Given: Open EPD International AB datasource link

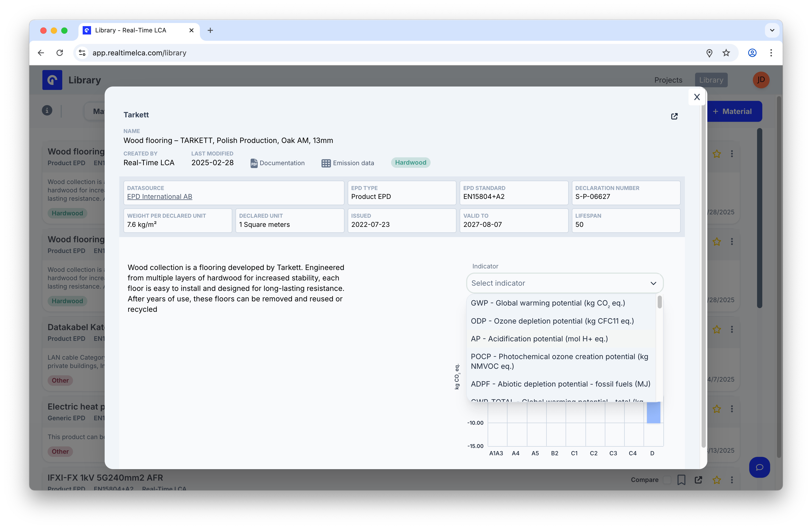Looking at the screenshot, I should [x=159, y=197].
